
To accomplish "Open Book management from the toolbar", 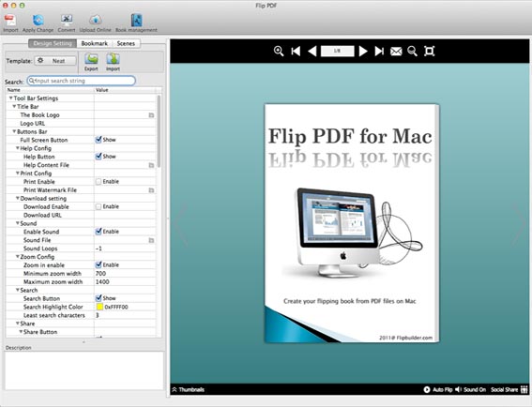I will tap(136, 21).
